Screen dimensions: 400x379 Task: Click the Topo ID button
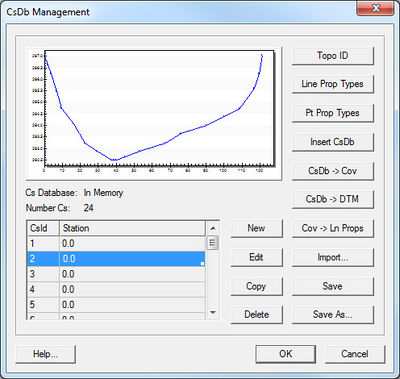(x=333, y=56)
